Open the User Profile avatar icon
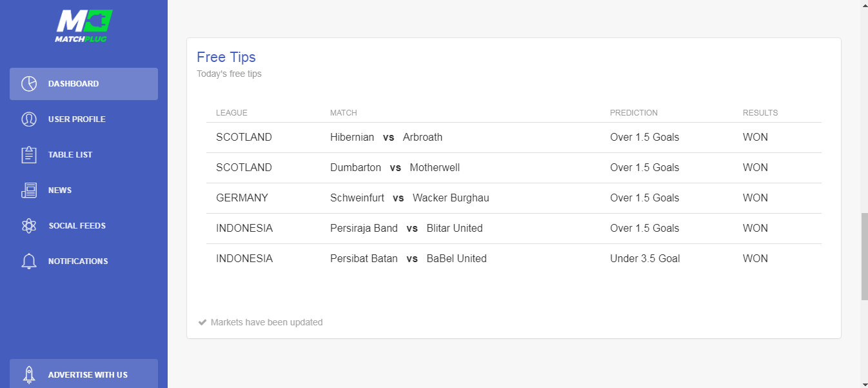Viewport: 868px width, 388px height. [29, 119]
